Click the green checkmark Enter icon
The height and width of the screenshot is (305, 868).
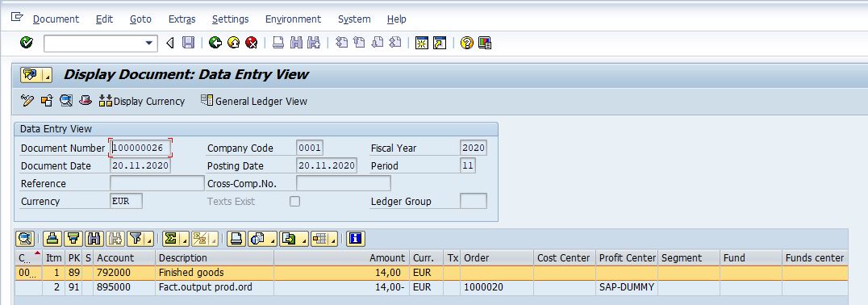click(26, 43)
